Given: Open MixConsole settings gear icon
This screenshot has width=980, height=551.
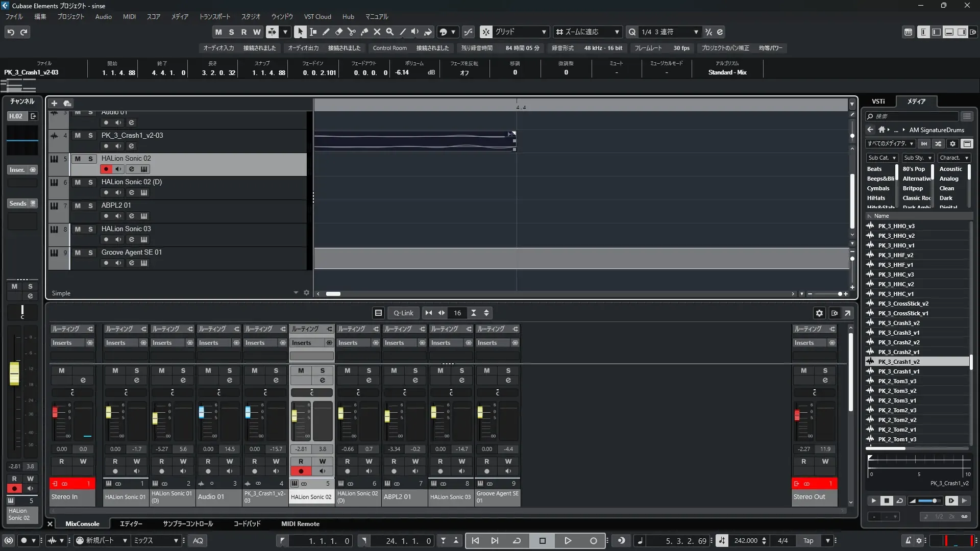Looking at the screenshot, I should click(x=819, y=313).
